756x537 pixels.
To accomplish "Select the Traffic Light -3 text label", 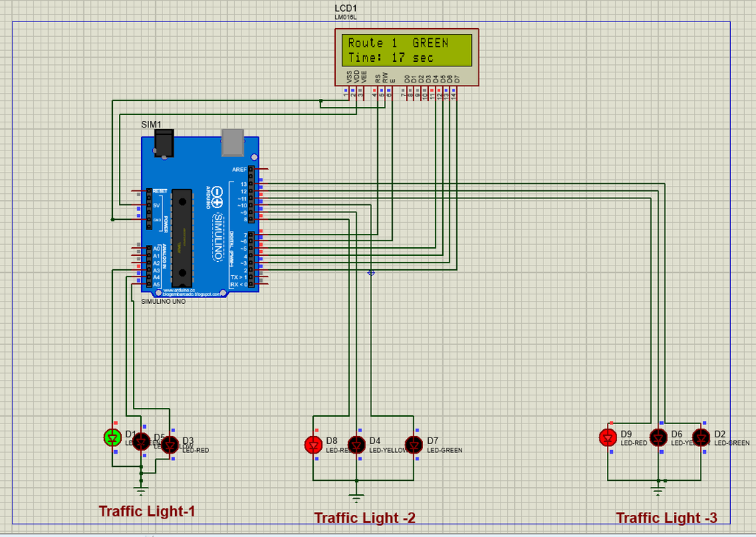I will [x=667, y=518].
